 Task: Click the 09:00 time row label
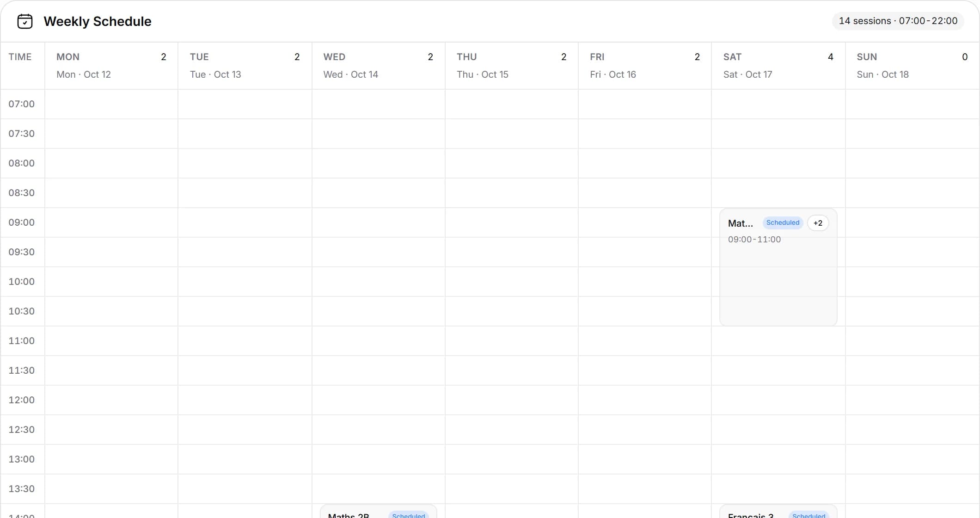click(x=21, y=222)
